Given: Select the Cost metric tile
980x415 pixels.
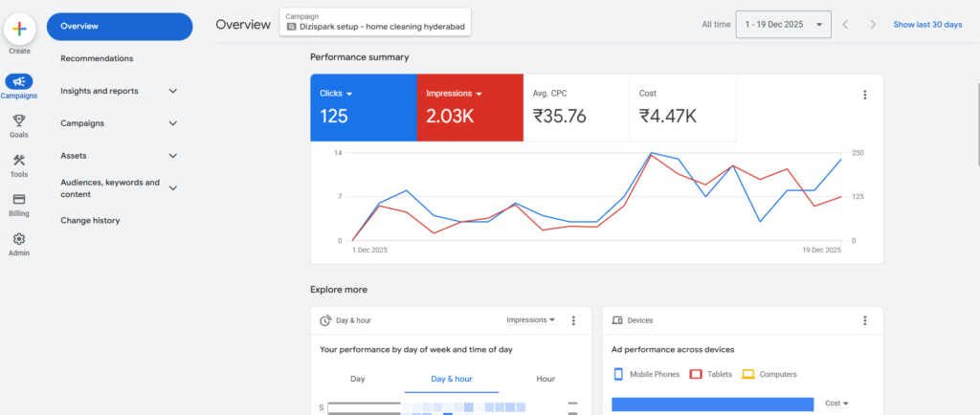Looking at the screenshot, I should point(682,107).
